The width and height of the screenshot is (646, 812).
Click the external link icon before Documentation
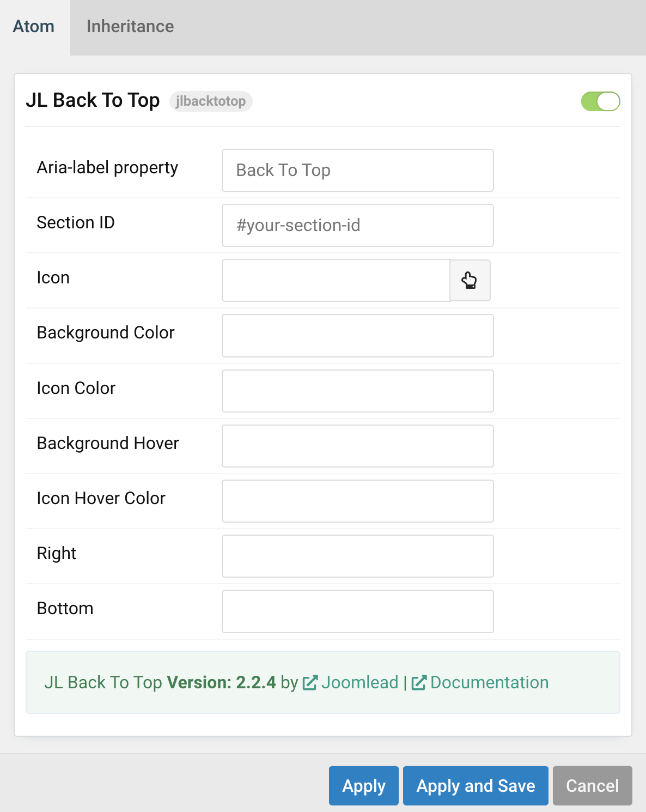[418, 682]
